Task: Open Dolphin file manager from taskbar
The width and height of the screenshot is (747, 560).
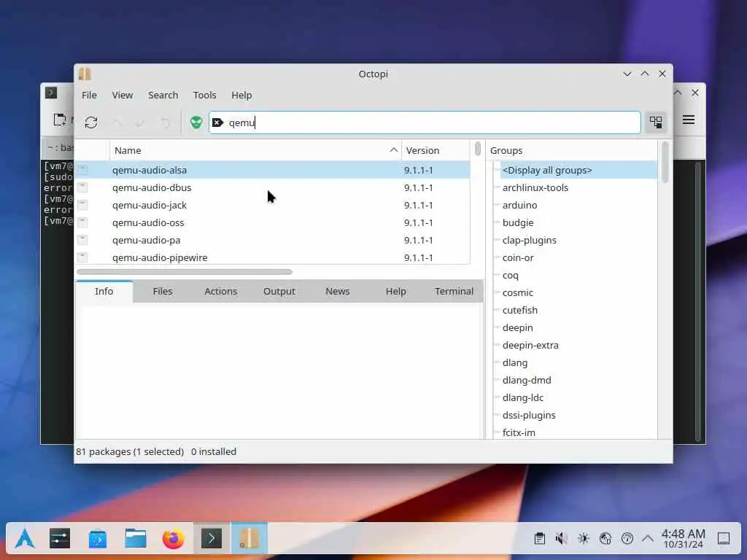Action: (x=136, y=539)
